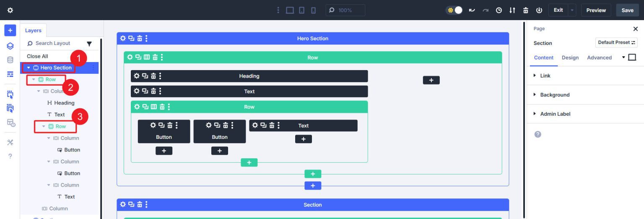Switch to tablet view icon
Image resolution: width=644 pixels, height=219 pixels.
point(301,10)
